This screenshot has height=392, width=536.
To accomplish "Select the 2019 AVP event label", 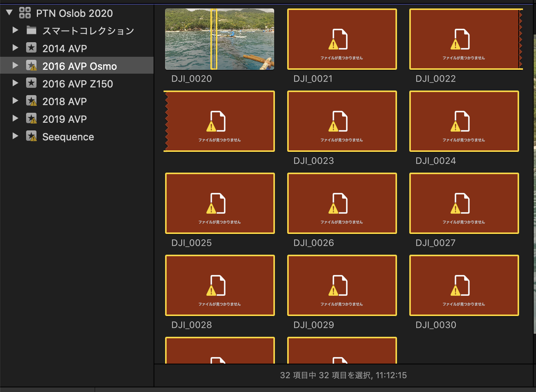I will tap(65, 119).
